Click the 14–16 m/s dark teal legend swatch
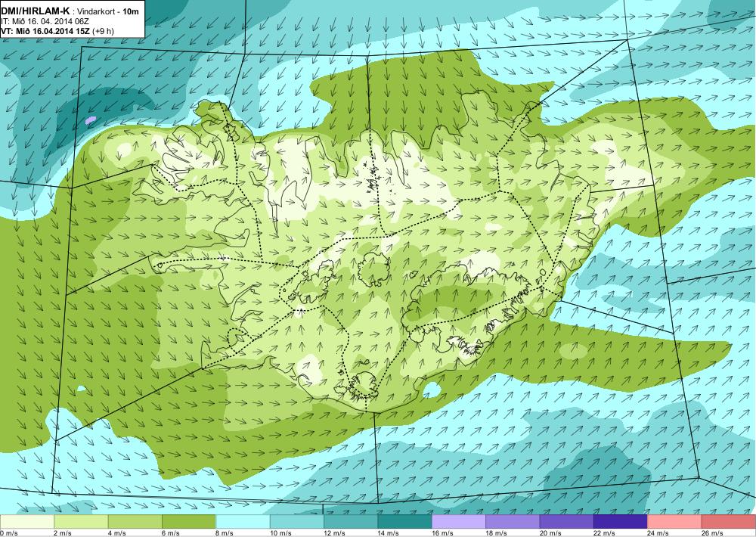756x537 pixels. click(405, 522)
